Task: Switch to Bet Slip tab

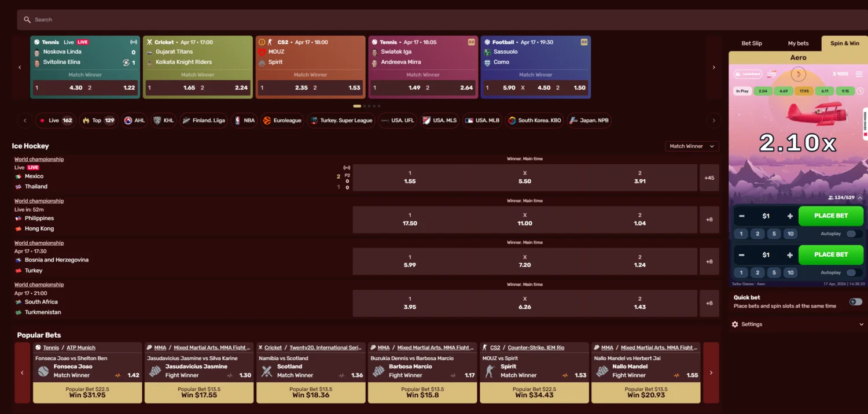Action: pos(752,43)
